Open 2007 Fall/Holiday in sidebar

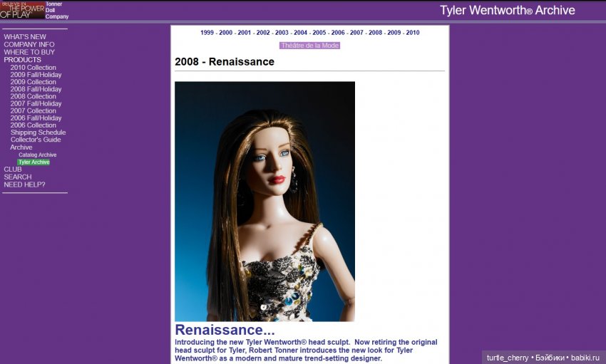coord(36,103)
